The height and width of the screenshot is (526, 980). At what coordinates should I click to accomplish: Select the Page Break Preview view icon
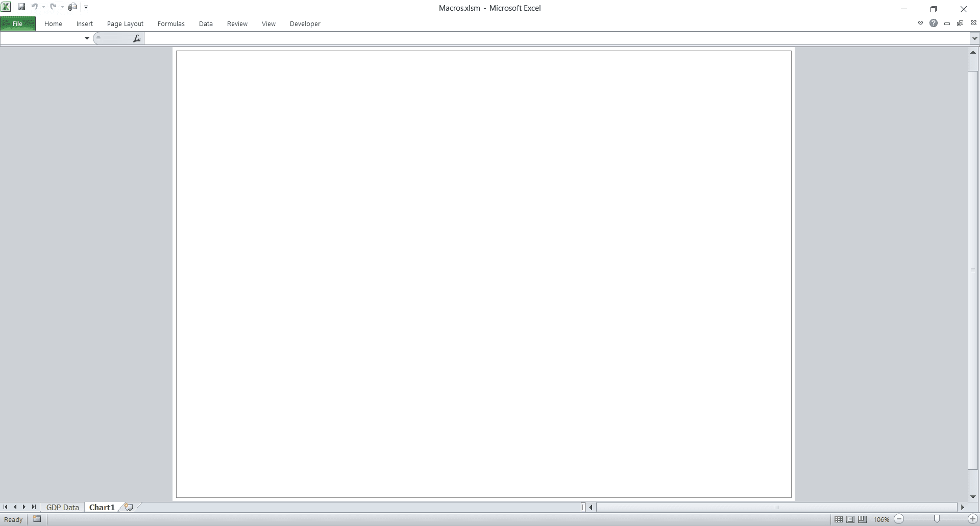(x=862, y=519)
